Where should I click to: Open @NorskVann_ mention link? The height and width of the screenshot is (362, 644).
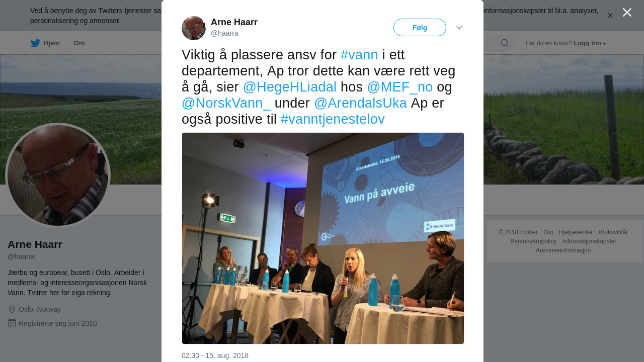click(x=226, y=103)
